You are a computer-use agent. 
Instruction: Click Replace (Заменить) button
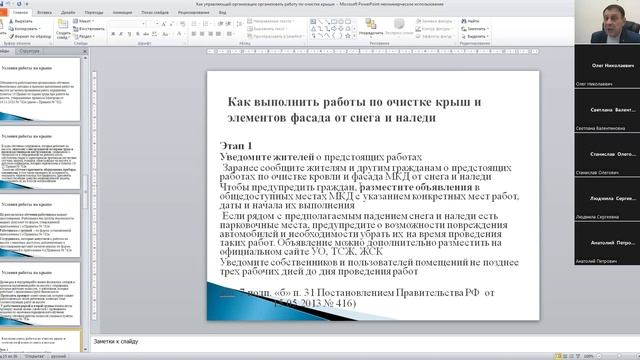pos(475,29)
